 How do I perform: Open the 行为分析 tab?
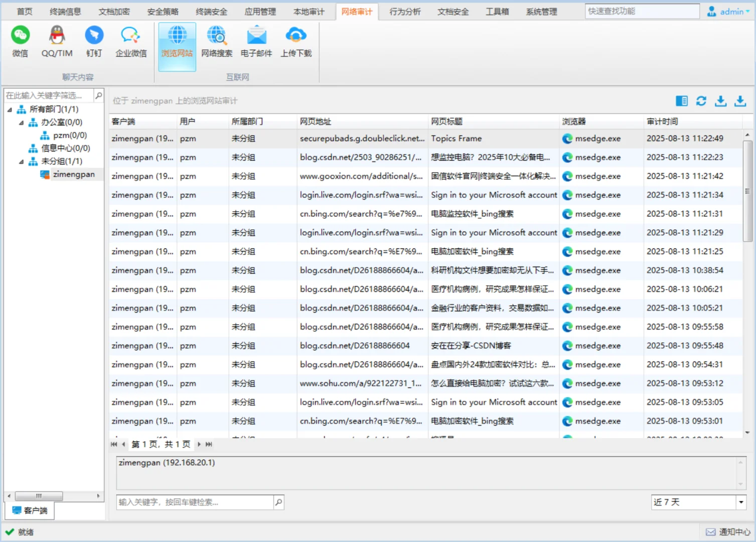[405, 12]
